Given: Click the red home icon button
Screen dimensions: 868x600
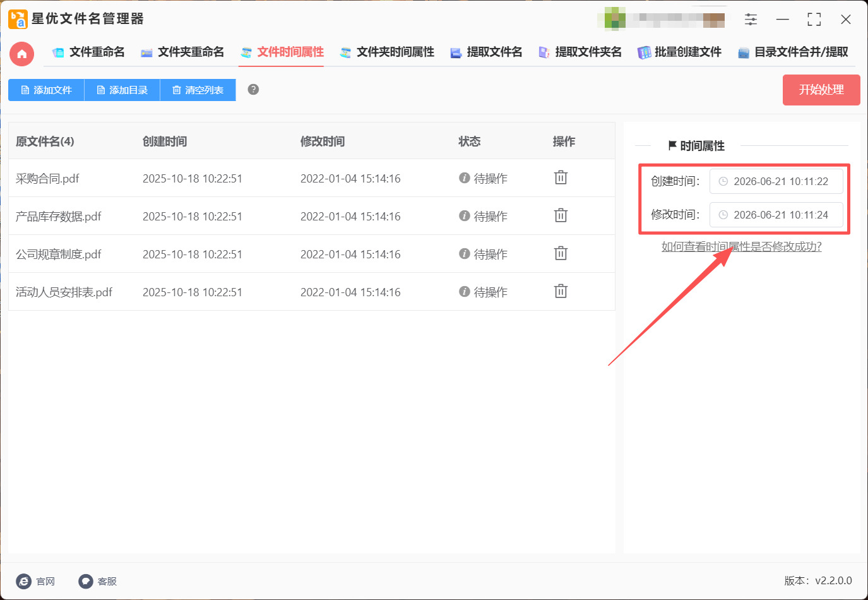Looking at the screenshot, I should tap(22, 54).
